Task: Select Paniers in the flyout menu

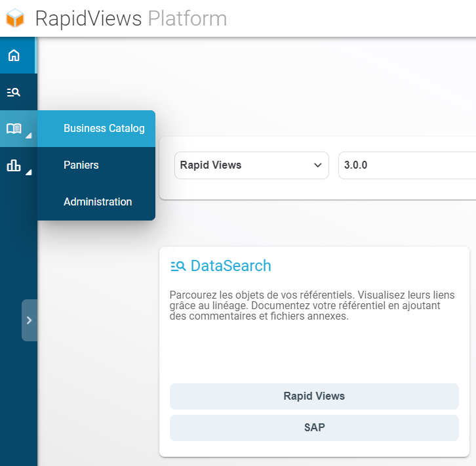Action: 96,165
